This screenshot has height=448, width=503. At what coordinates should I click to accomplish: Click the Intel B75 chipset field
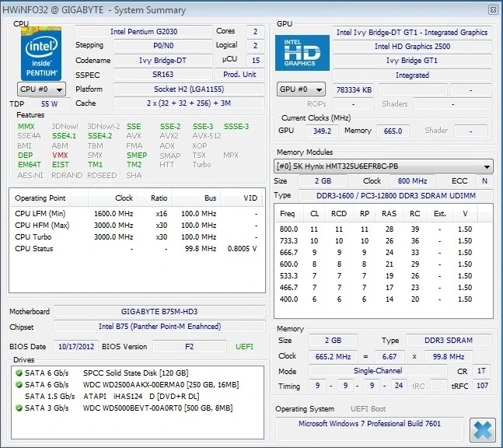coord(159,327)
